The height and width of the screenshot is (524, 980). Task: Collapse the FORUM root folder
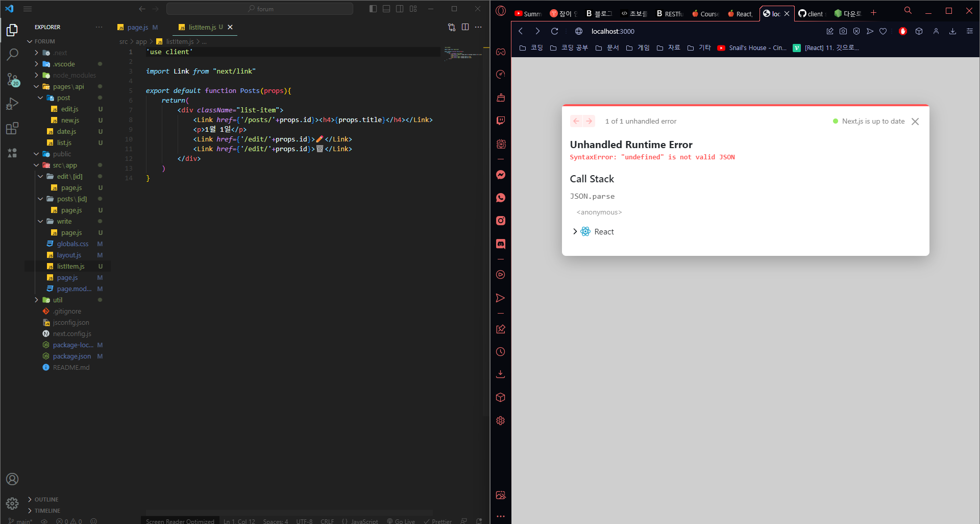pos(30,41)
